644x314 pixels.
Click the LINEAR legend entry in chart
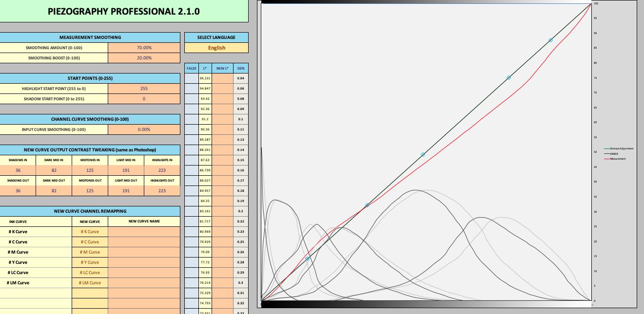tap(611, 154)
